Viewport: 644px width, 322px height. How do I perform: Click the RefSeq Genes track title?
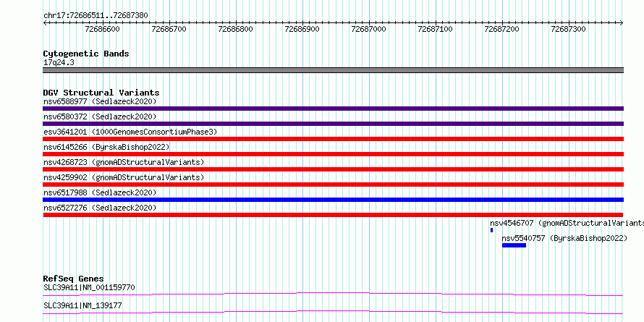(74, 279)
